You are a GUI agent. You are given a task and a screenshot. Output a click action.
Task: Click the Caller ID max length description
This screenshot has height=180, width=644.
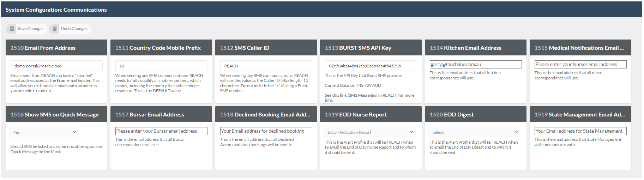click(x=264, y=83)
